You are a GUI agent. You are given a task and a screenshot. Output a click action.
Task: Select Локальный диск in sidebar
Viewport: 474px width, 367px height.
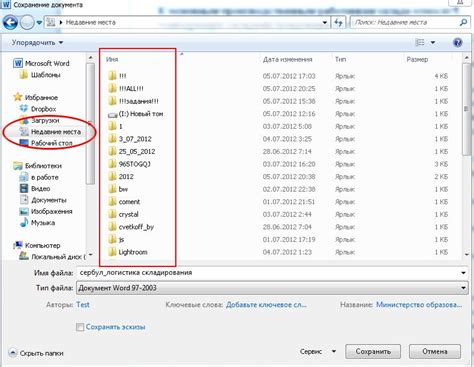tap(52, 257)
